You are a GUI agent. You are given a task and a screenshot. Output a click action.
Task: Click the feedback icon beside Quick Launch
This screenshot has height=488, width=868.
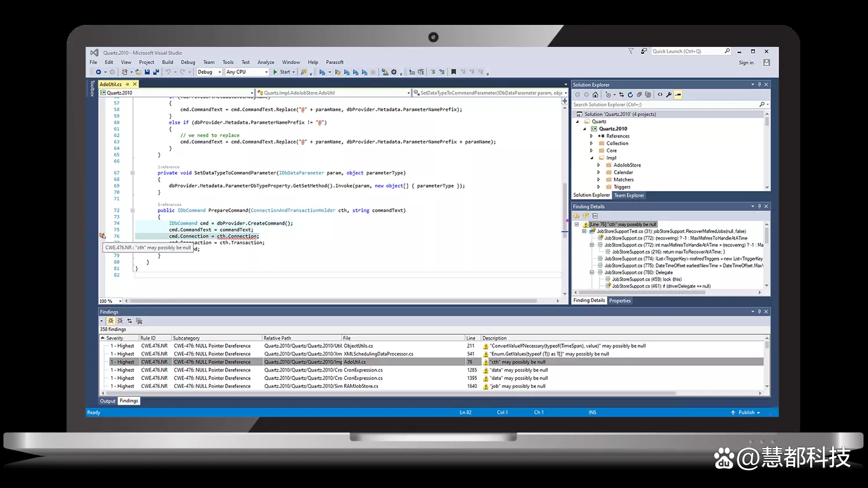[x=643, y=51]
